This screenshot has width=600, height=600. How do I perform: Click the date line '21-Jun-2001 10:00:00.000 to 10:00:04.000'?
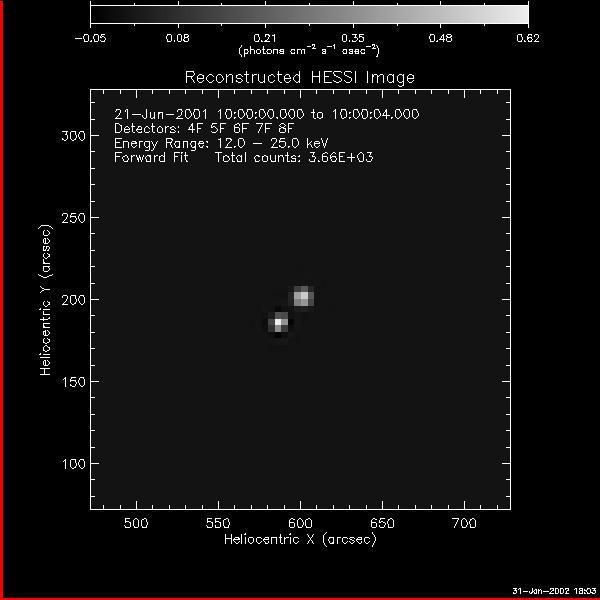[267, 114]
